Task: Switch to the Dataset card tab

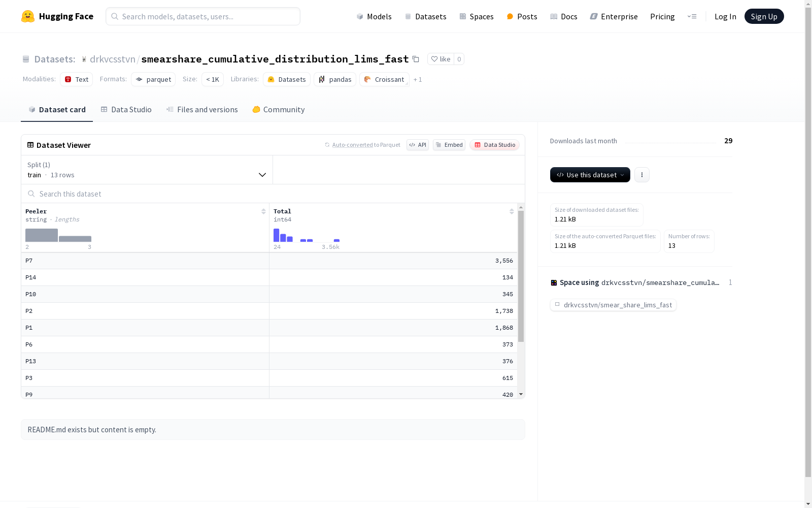Action: pyautogui.click(x=57, y=110)
